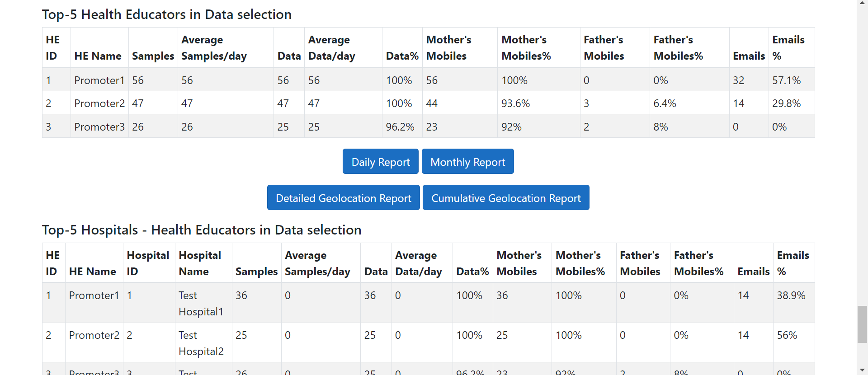
Task: Click the 38.9% Emails value
Action: [791, 295]
